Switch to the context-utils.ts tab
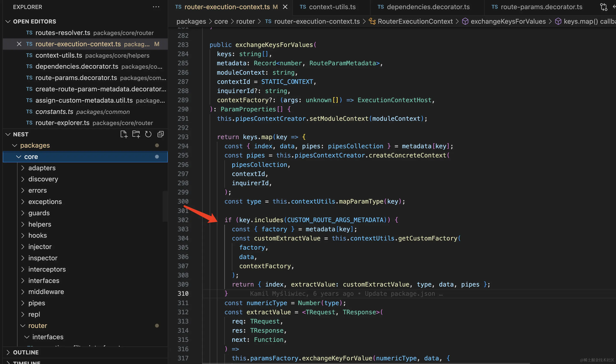 (x=332, y=7)
